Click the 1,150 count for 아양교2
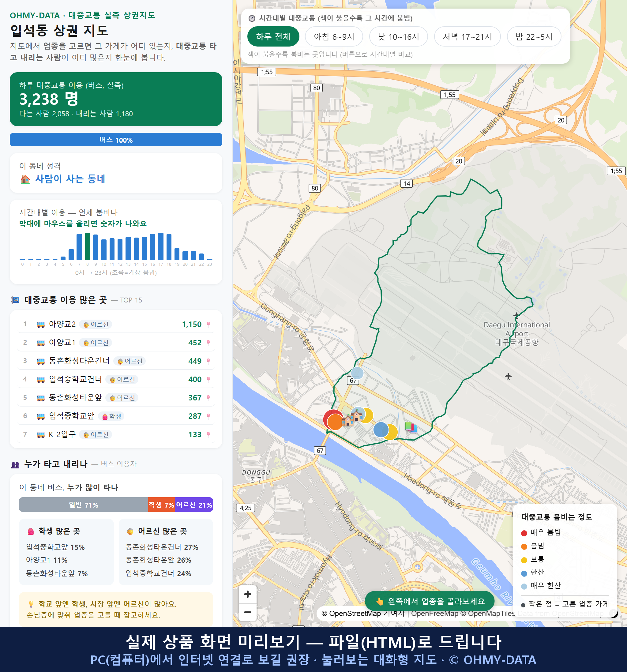Image resolution: width=627 pixels, height=672 pixels. [x=192, y=325]
